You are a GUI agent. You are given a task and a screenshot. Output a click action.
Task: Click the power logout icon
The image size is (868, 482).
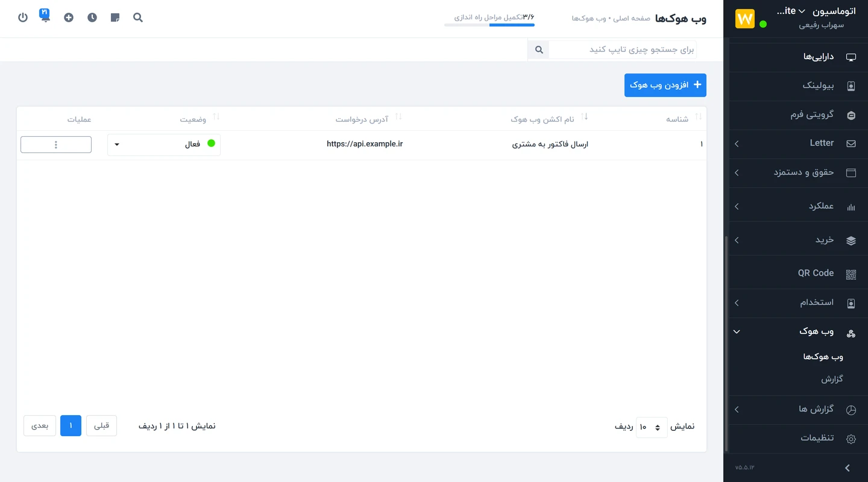pyautogui.click(x=23, y=17)
